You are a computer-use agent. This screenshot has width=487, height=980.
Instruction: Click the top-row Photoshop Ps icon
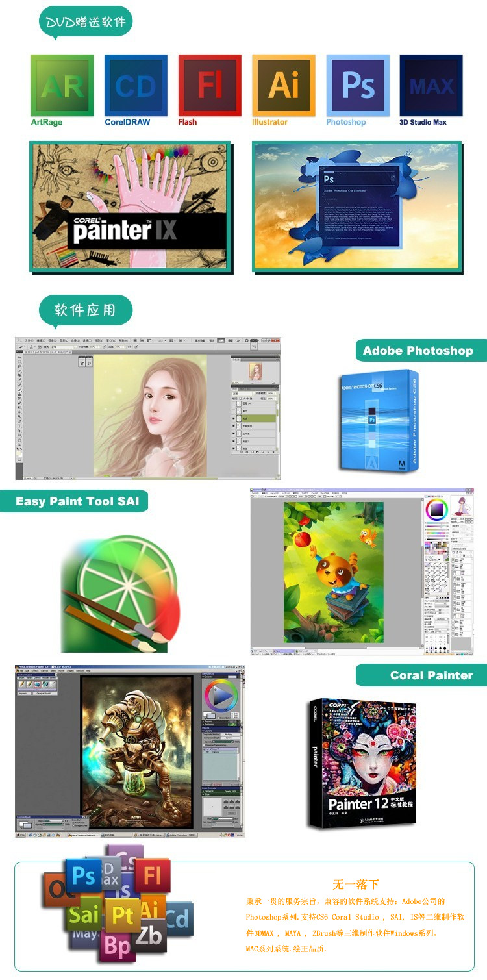tap(358, 85)
